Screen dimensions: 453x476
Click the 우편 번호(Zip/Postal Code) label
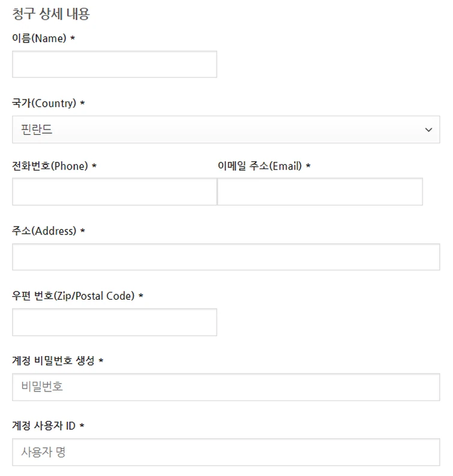(73, 296)
